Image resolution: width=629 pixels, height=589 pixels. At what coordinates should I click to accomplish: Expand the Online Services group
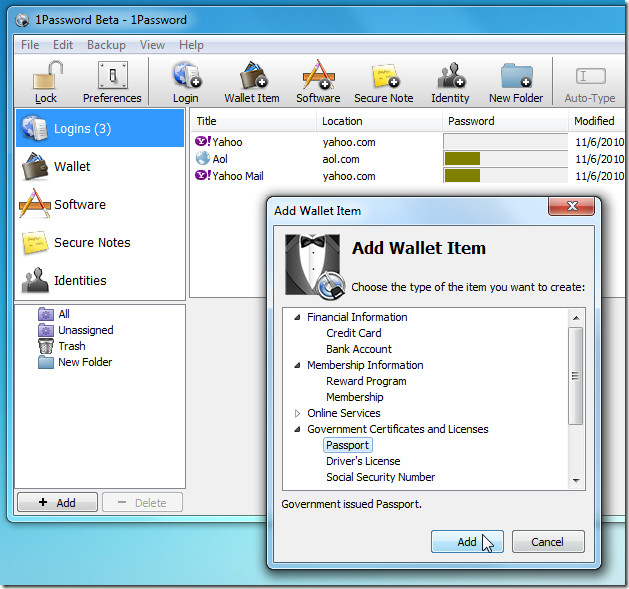click(297, 413)
